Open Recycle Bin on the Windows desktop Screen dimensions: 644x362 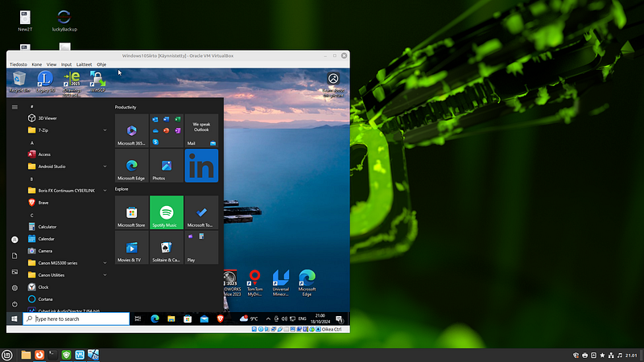pos(19,81)
